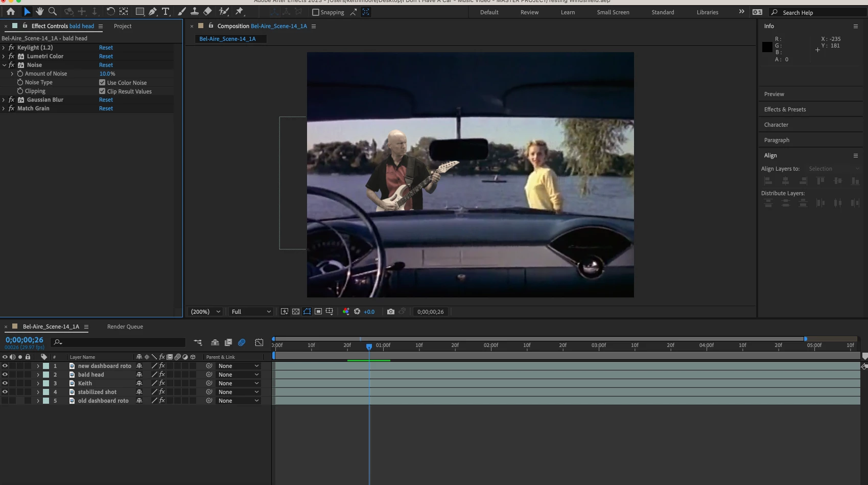The image size is (868, 485).
Task: Switch to the Small Screen workspace
Action: point(613,12)
